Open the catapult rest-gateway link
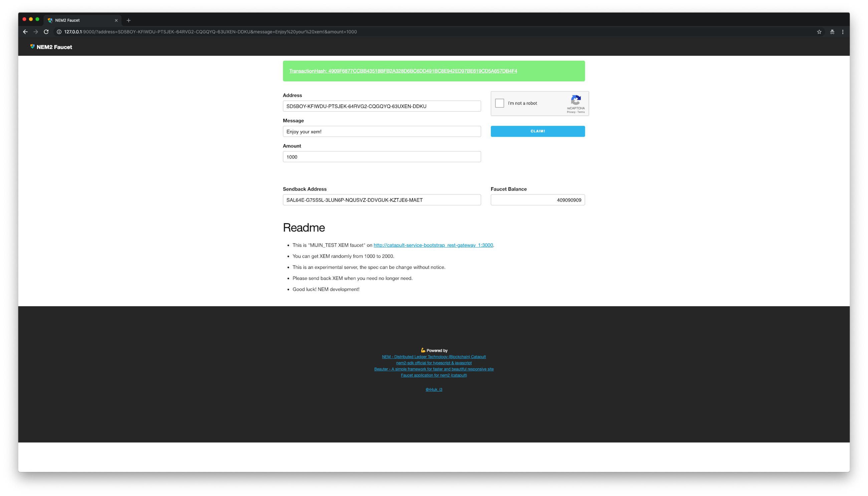The width and height of the screenshot is (868, 496). (x=433, y=245)
